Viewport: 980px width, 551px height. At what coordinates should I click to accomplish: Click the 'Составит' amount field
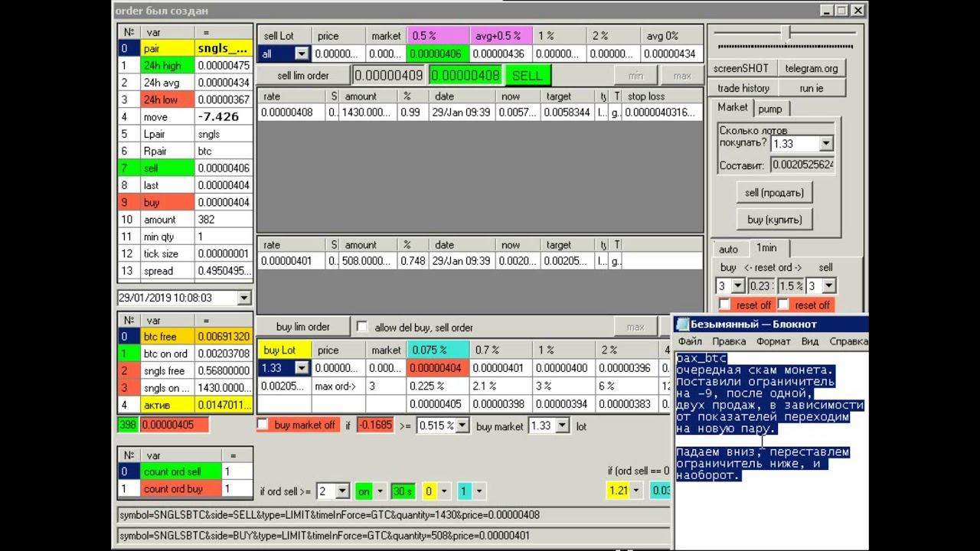click(802, 165)
